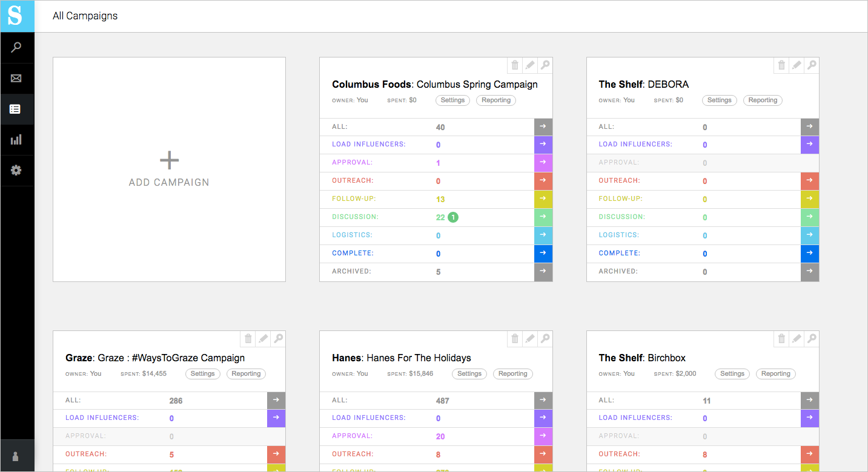Click the green notification badge on Discussion
868x472 pixels.
pyautogui.click(x=453, y=217)
